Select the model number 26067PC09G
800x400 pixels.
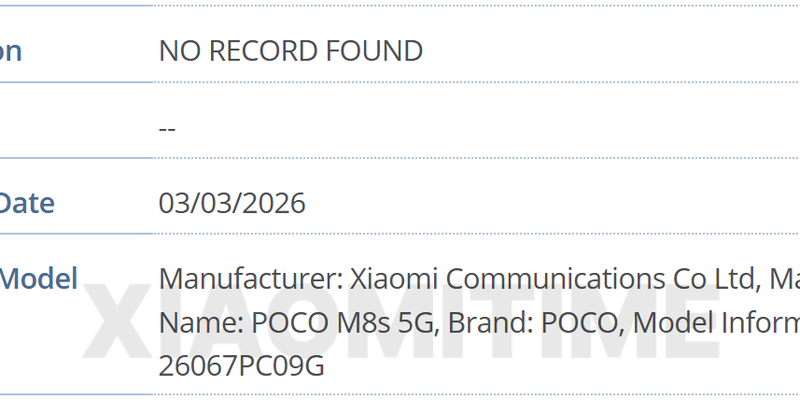pyautogui.click(x=241, y=367)
